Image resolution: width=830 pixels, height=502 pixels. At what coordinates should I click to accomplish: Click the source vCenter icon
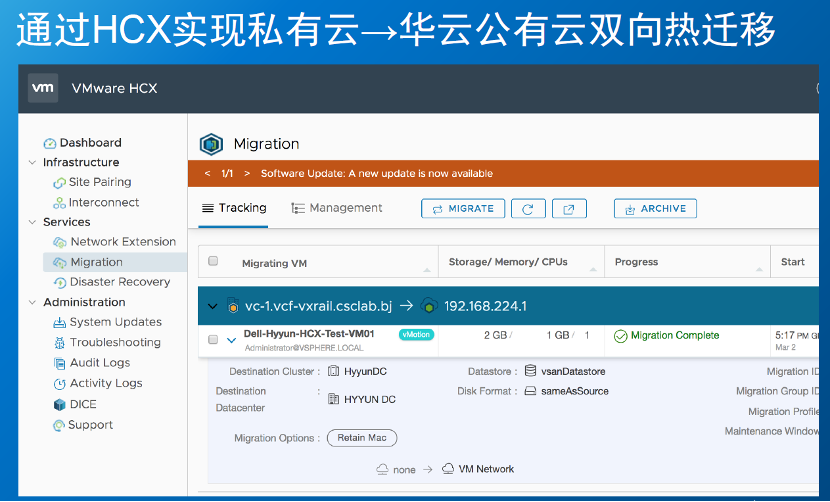[233, 306]
